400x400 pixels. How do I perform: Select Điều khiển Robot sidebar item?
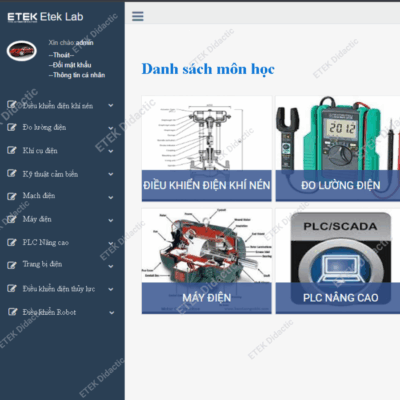coord(49,312)
